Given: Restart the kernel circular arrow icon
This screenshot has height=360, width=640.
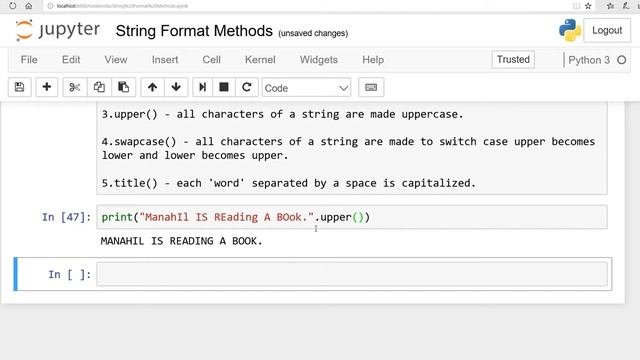Looking at the screenshot, I should coord(247,87).
